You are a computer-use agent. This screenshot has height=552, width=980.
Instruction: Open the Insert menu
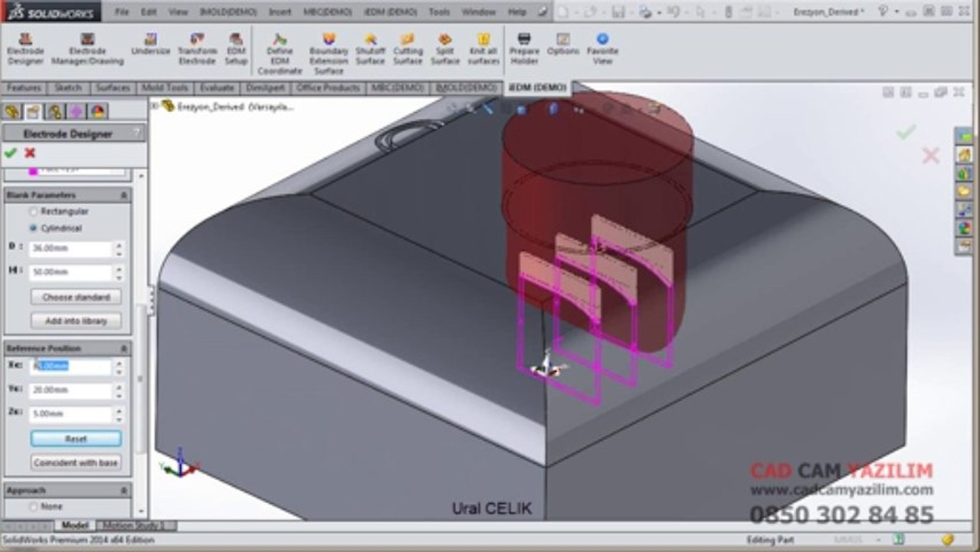click(x=280, y=11)
